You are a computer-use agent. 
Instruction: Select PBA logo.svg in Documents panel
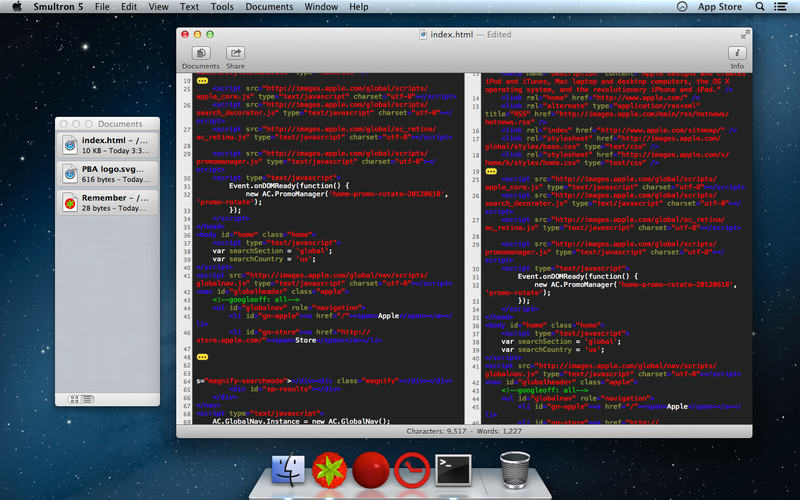click(x=107, y=174)
